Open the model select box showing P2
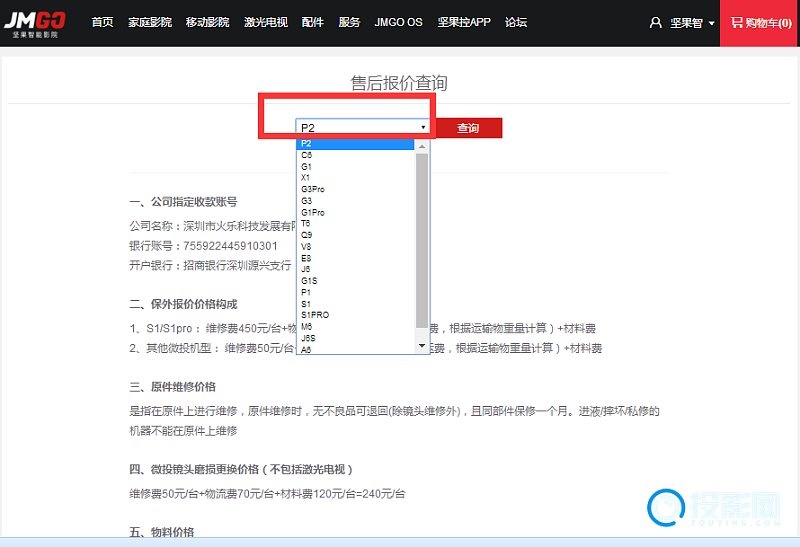The width and height of the screenshot is (800, 547). pyautogui.click(x=364, y=128)
